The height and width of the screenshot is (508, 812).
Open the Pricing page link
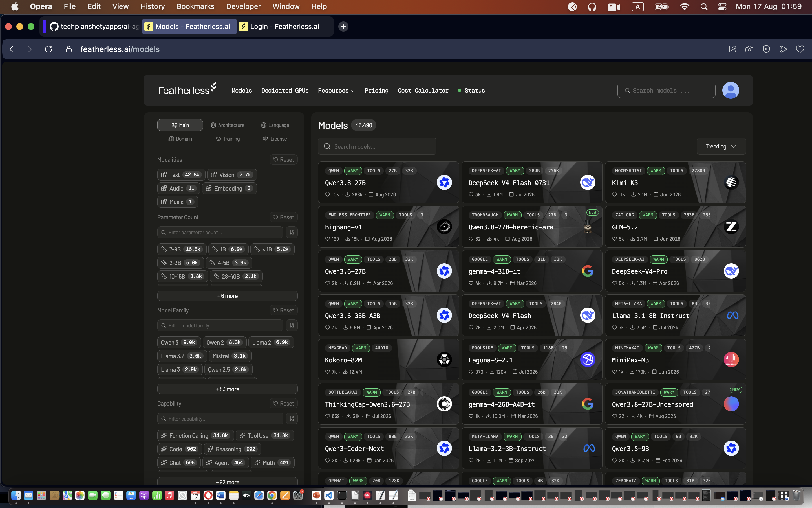(x=376, y=90)
